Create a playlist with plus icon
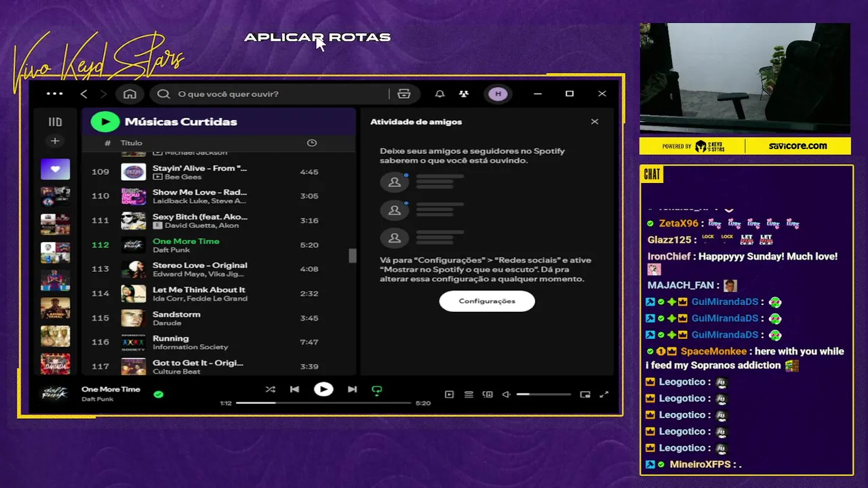868x488 pixels. pyautogui.click(x=55, y=141)
